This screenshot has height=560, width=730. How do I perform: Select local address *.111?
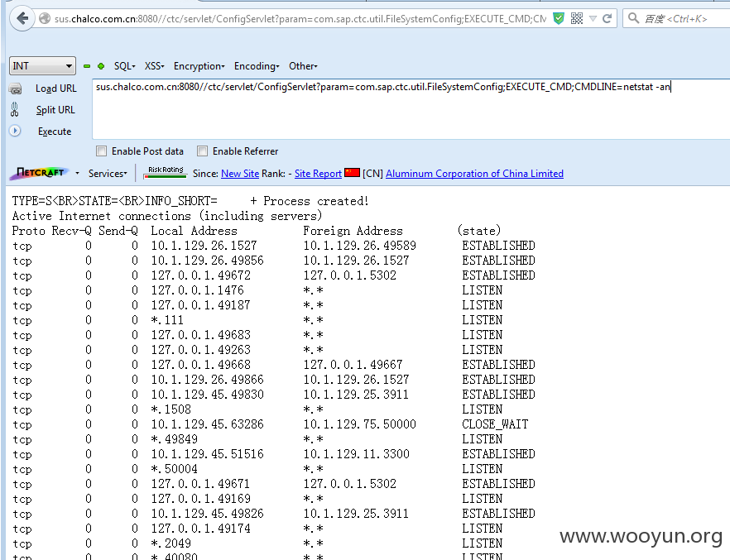pyautogui.click(x=167, y=320)
